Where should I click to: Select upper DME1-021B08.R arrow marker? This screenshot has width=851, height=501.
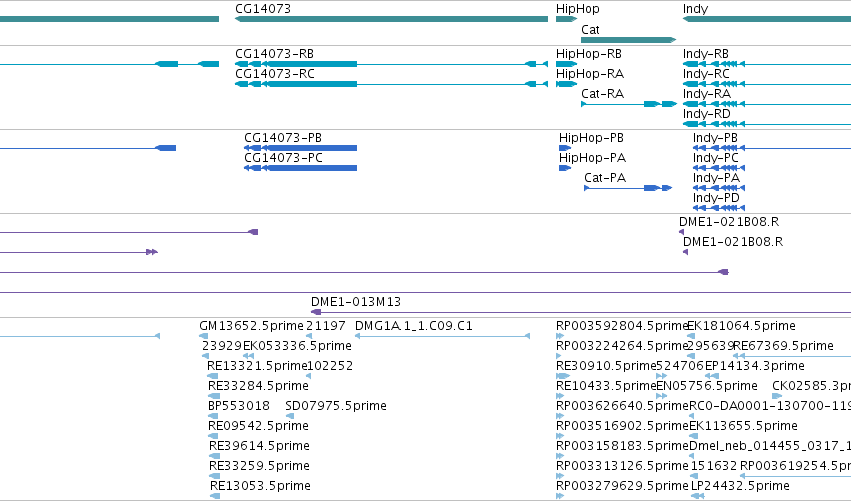[x=681, y=232]
